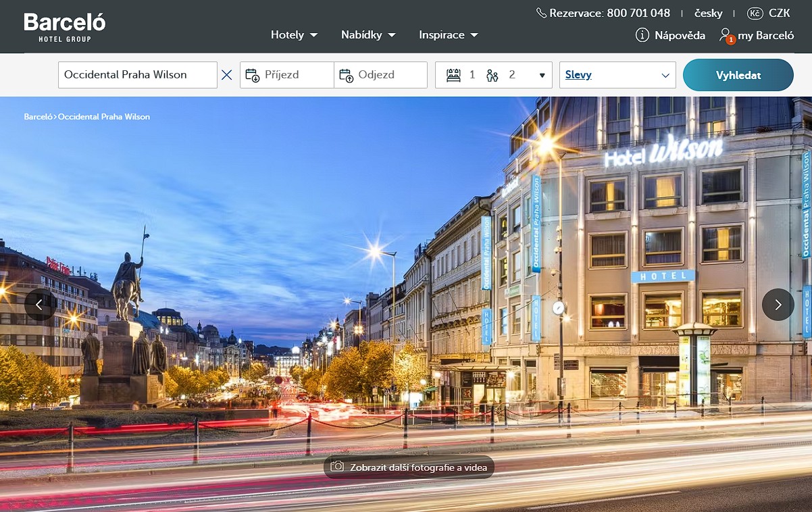Click the Occidental Praha Wilson destination field
The height and width of the screenshot is (512, 812).
coord(138,75)
